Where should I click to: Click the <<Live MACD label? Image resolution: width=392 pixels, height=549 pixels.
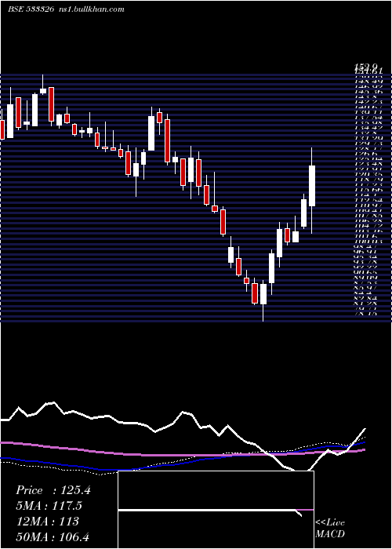tap(330, 528)
